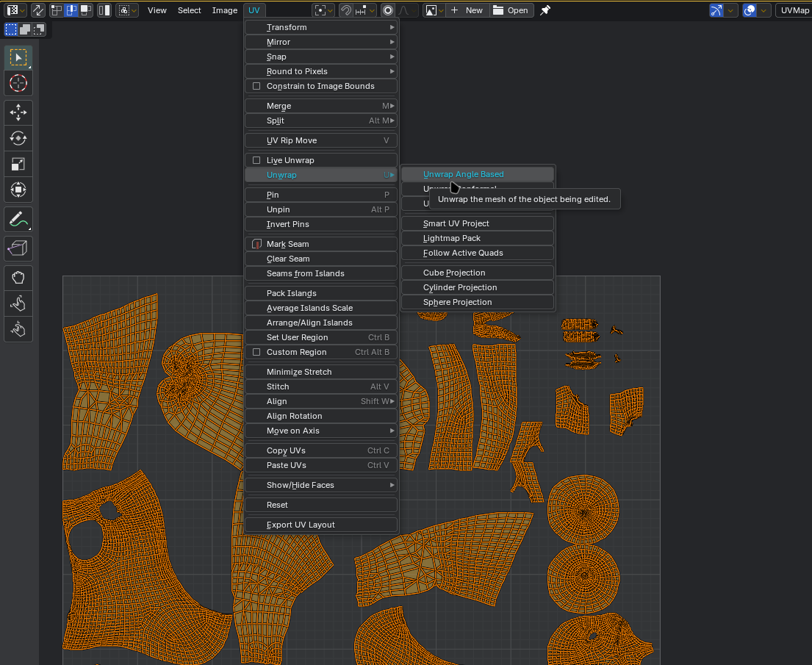The image size is (812, 665).
Task: Choose Cylinder Projection
Action: coord(478,287)
